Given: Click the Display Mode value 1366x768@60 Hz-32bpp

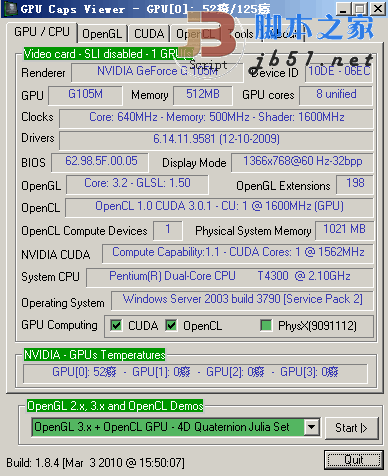Looking at the screenshot, I should [302, 163].
